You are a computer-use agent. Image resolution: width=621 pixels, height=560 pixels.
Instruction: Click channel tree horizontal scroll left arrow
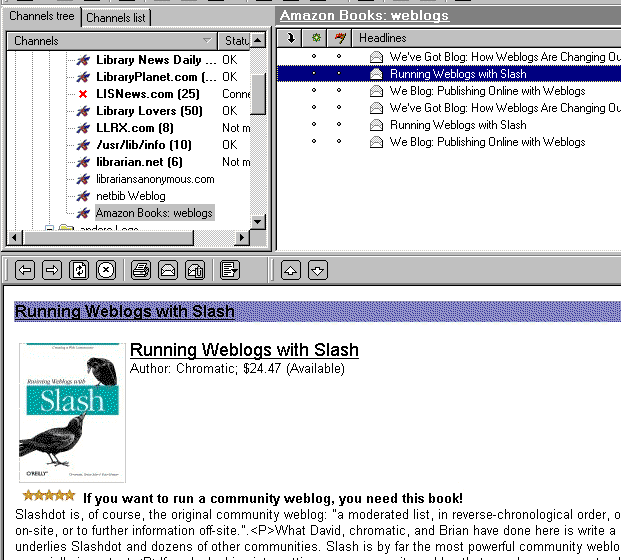[15, 238]
